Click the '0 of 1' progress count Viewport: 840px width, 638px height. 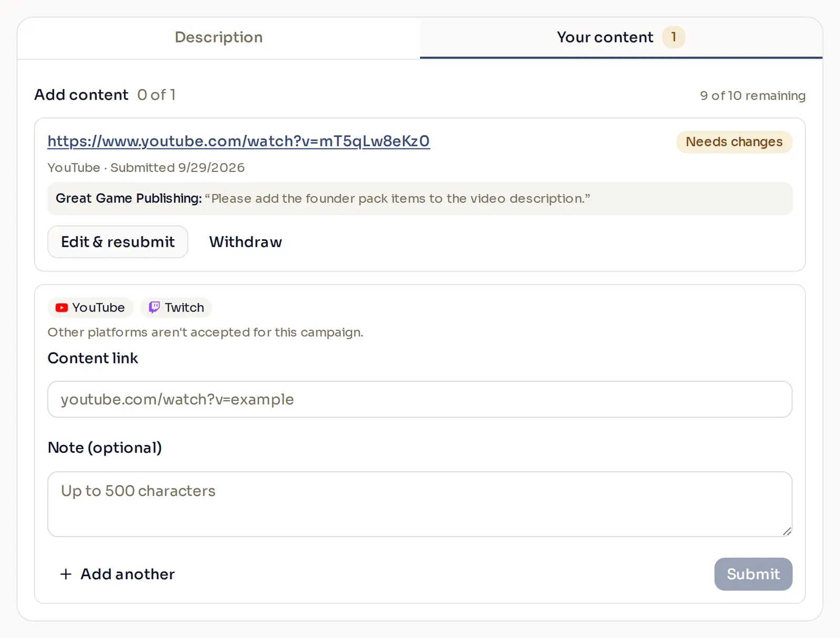[156, 95]
